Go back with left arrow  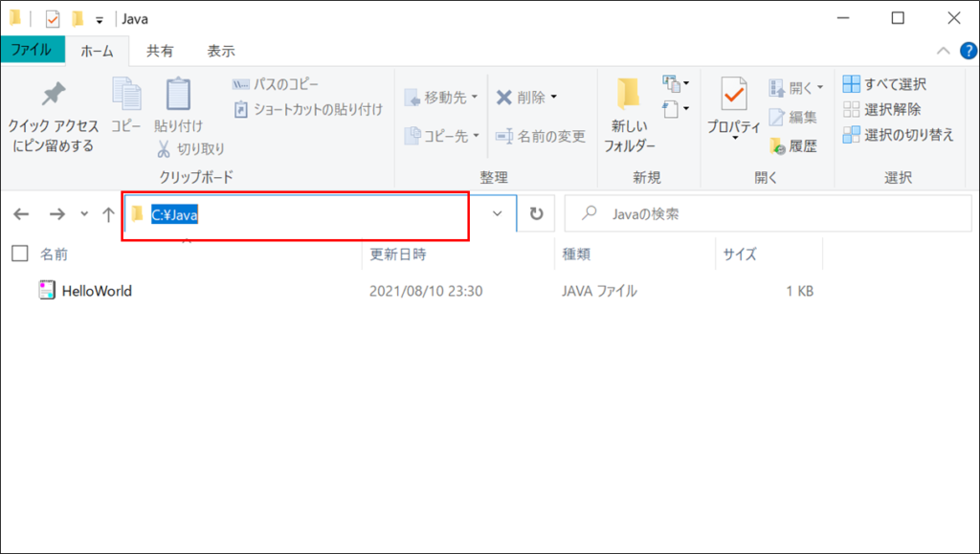pos(21,214)
